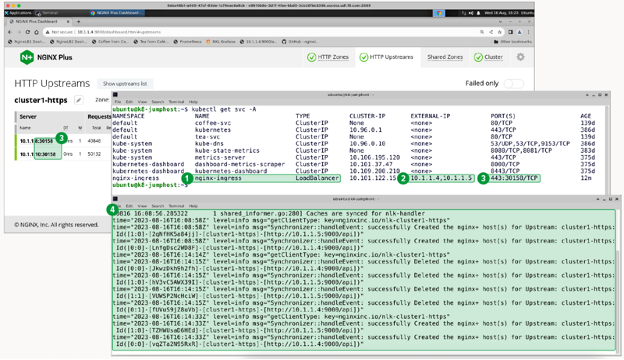Viewport: 624px width, 360px height.
Task: Open the browser side panel
Action: 511,32
